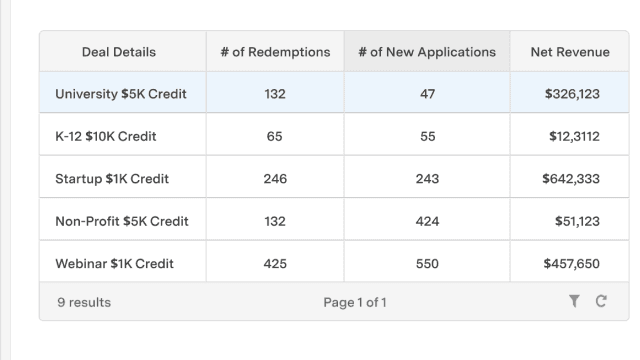Screen dimensions: 640x360
Task: Sort by Net Revenue column header
Action: [570, 52]
